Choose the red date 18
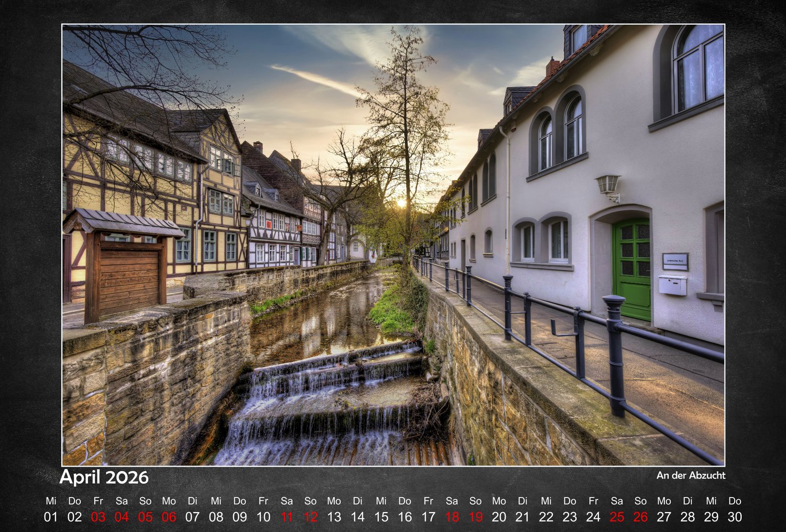 452,517
